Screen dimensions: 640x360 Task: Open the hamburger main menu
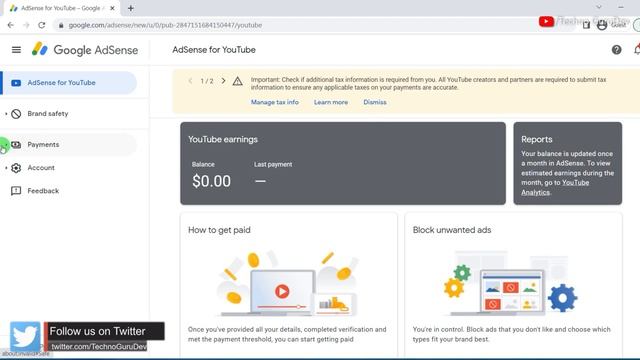(16, 50)
